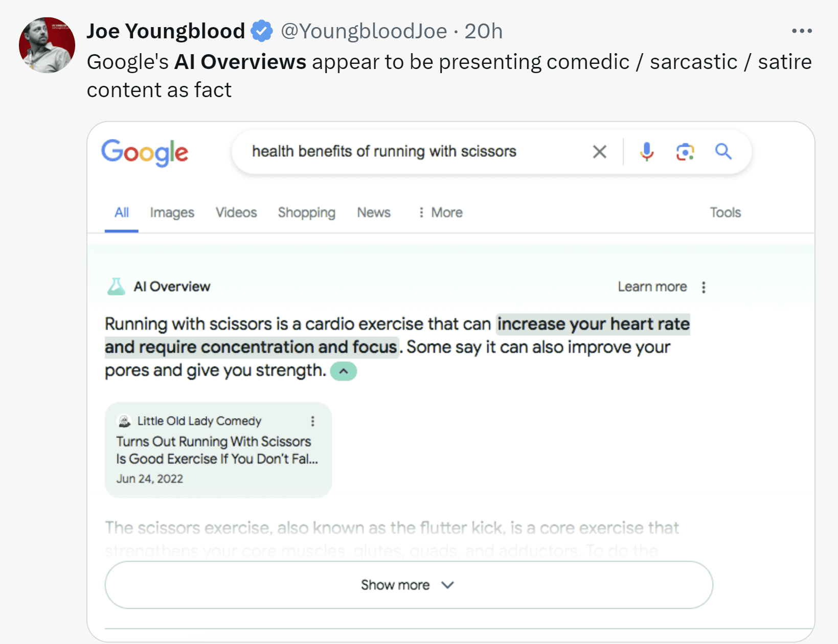
Task: Click the verified badge next to Joe Youngblood
Action: pyautogui.click(x=261, y=31)
